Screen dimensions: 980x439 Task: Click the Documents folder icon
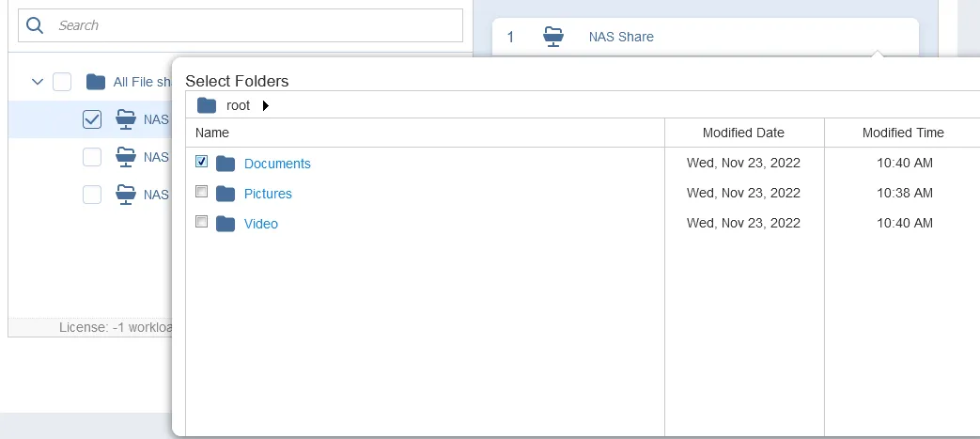coord(225,164)
